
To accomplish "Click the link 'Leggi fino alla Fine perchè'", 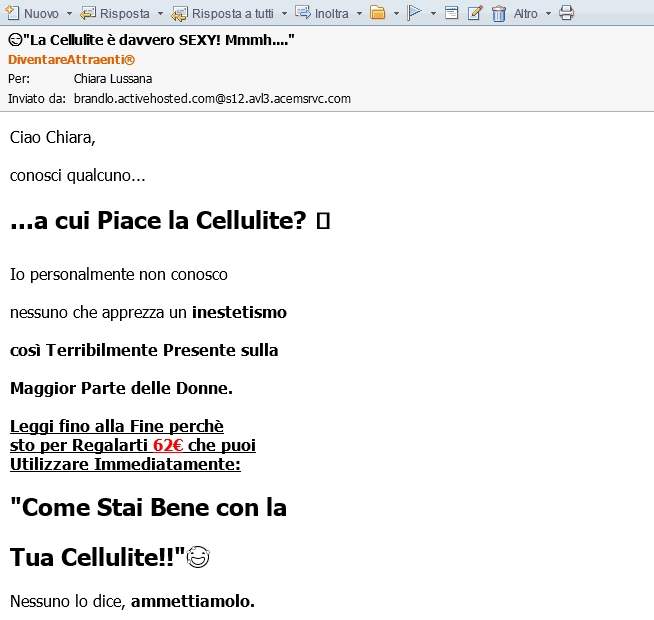I will pos(117,426).
